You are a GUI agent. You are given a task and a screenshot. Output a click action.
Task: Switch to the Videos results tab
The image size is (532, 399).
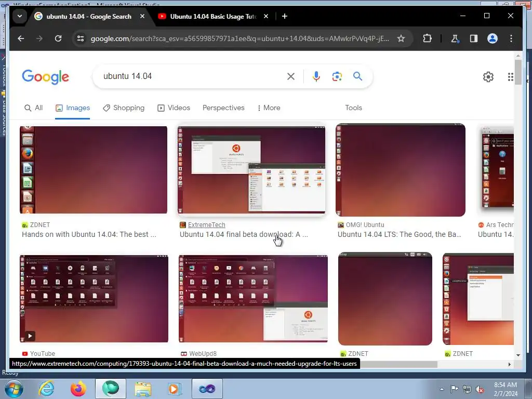point(174,108)
